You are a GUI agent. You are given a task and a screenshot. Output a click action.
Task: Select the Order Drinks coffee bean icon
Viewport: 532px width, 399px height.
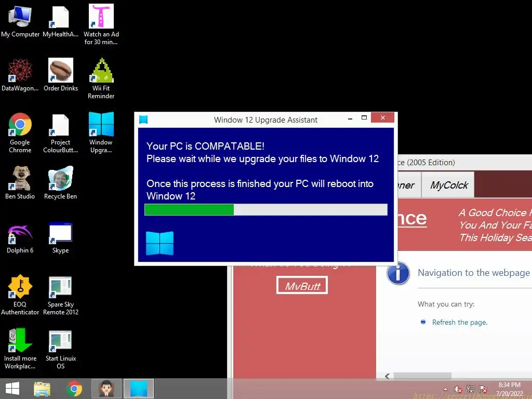pos(61,75)
